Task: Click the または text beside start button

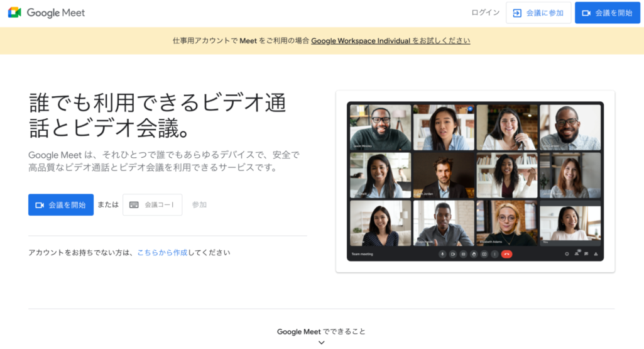Action: point(108,205)
